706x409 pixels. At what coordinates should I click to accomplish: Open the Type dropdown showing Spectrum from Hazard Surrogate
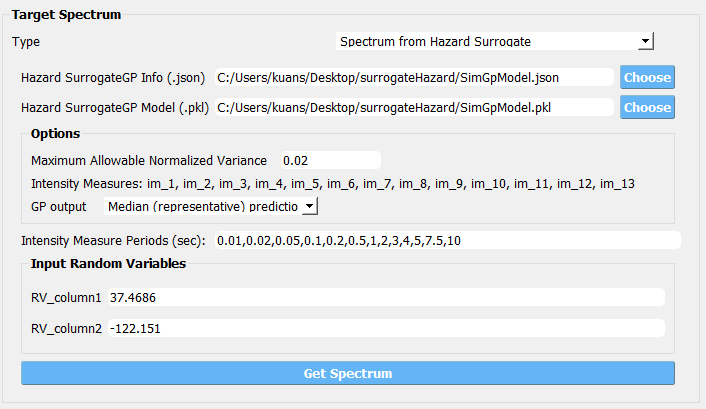494,41
